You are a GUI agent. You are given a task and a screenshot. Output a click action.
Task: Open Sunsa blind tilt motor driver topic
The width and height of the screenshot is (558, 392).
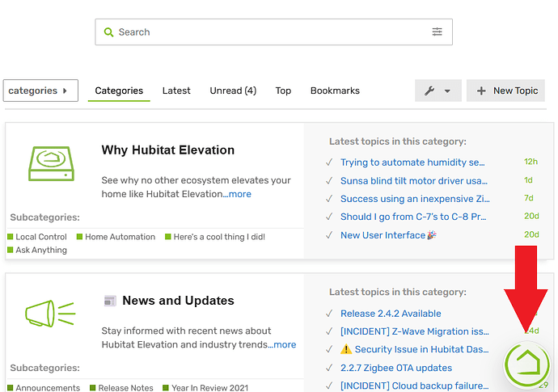pyautogui.click(x=413, y=180)
